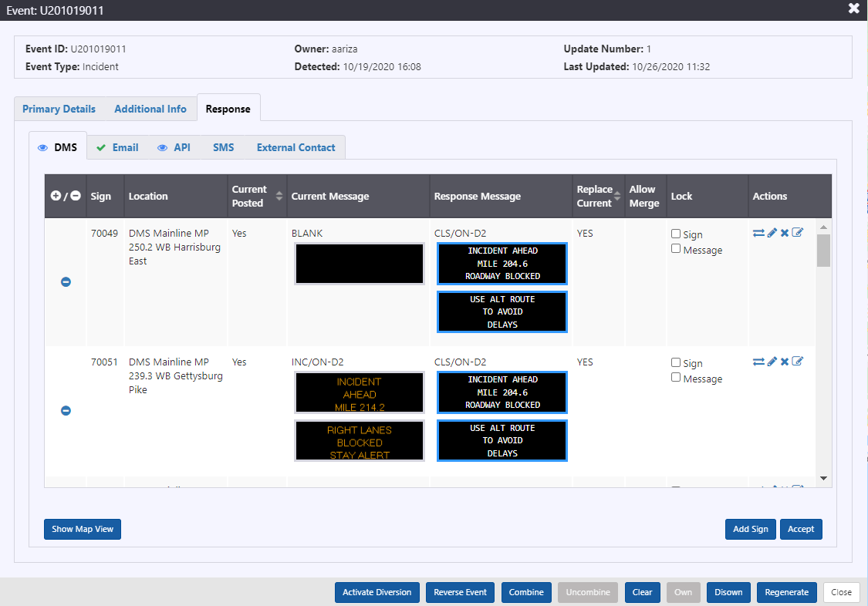Click the Show Map View button

click(83, 529)
